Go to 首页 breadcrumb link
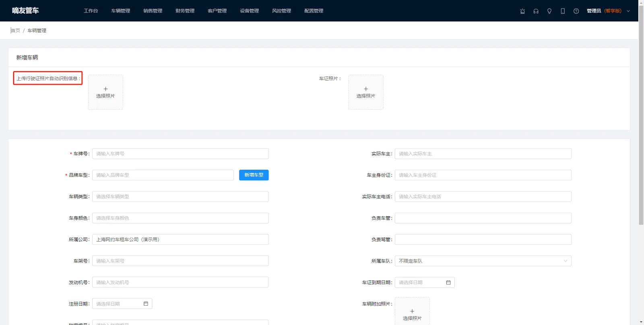Image resolution: width=644 pixels, height=325 pixels. pos(15,31)
